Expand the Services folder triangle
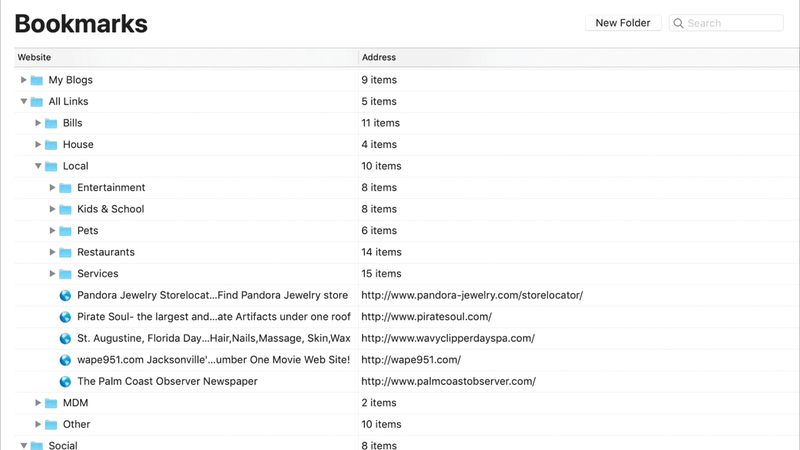800x450 pixels. pyautogui.click(x=52, y=274)
